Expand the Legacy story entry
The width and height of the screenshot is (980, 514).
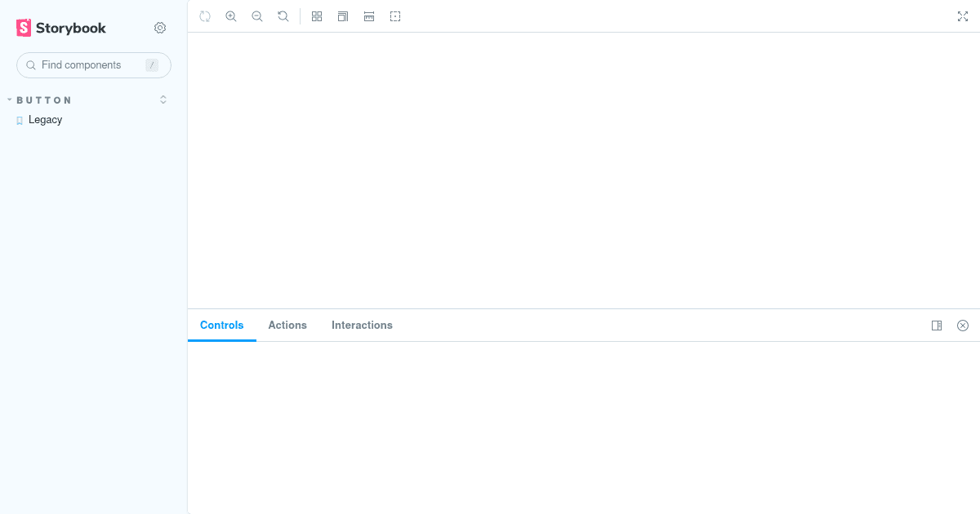pyautogui.click(x=44, y=119)
